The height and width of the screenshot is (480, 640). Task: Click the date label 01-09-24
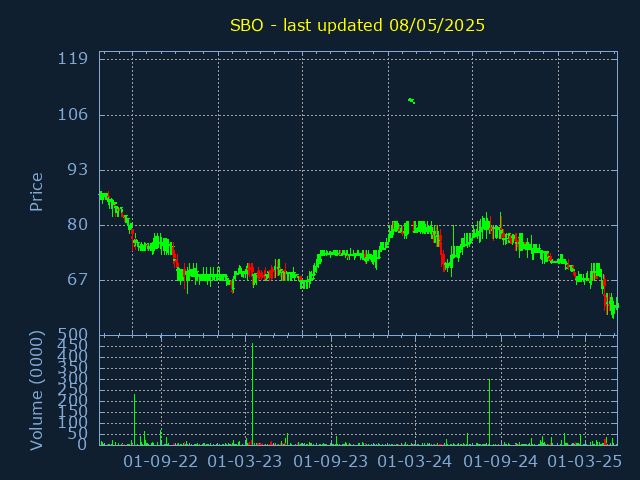(x=500, y=462)
